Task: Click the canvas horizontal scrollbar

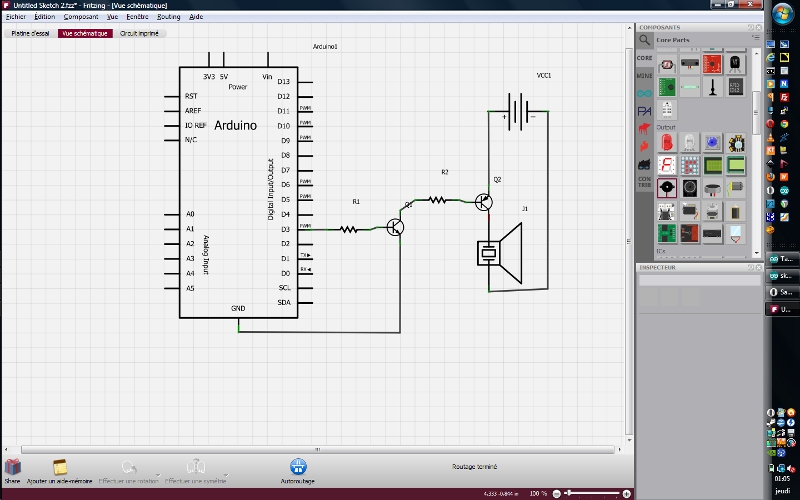Action: [x=317, y=449]
